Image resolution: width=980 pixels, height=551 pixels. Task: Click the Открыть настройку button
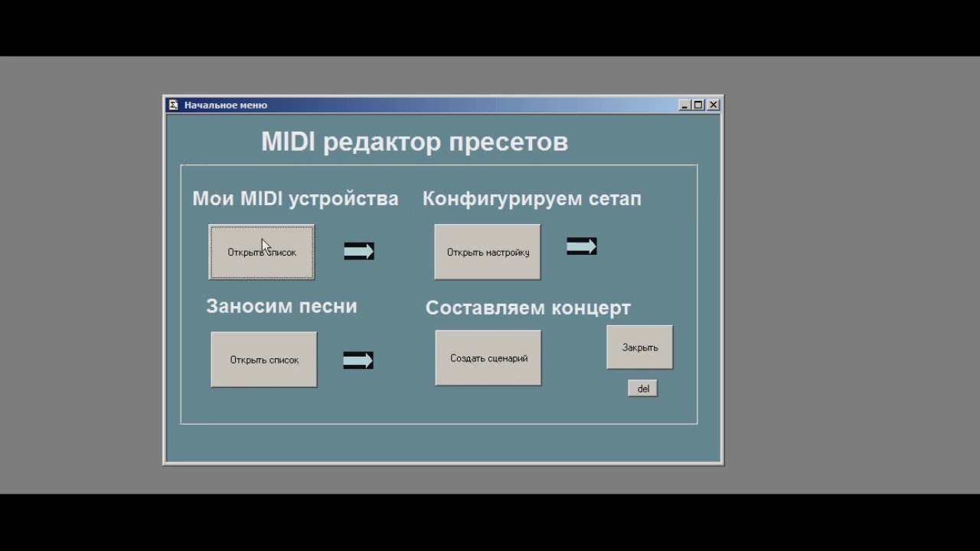488,252
